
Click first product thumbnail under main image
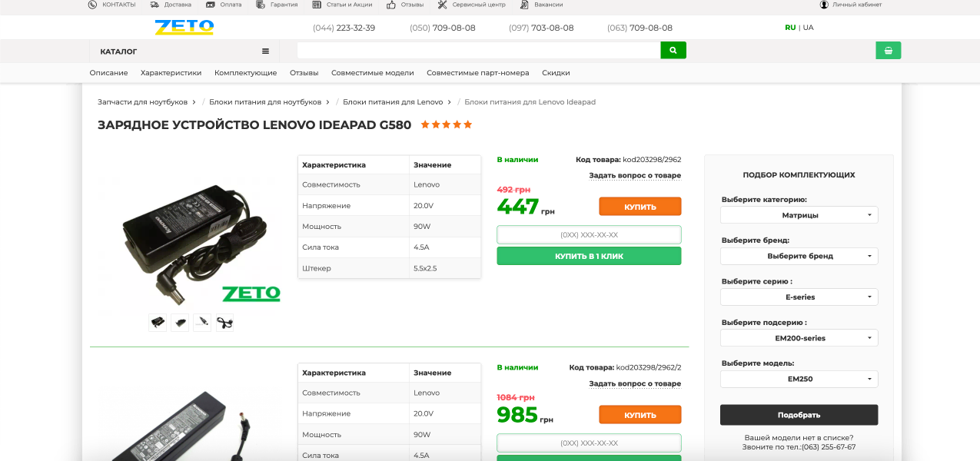point(158,322)
